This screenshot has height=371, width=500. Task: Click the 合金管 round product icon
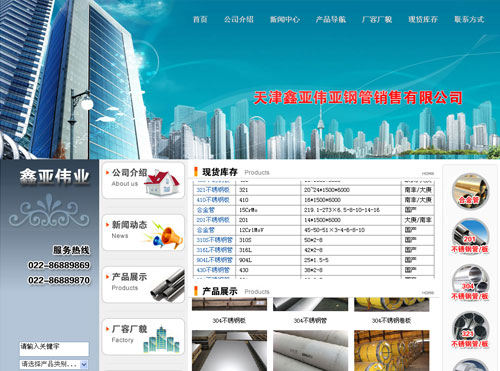[x=470, y=191]
